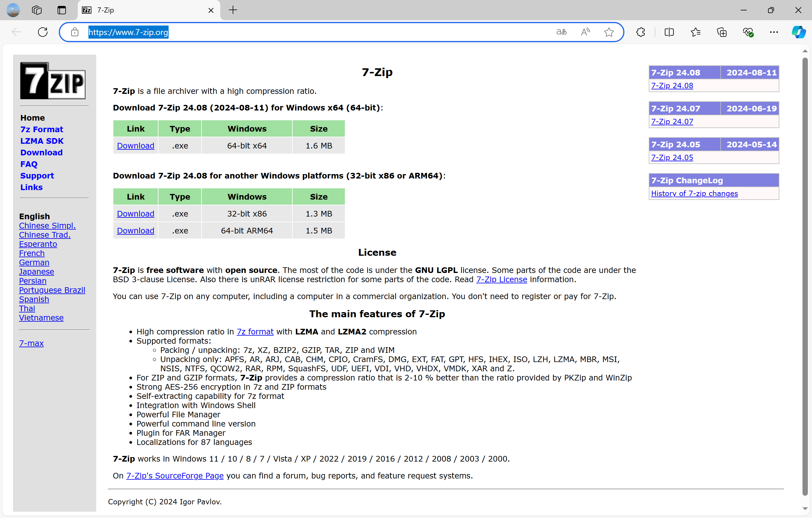This screenshot has height=518, width=812.
Task: Open Copilot sidebar icon
Action: pos(799,32)
